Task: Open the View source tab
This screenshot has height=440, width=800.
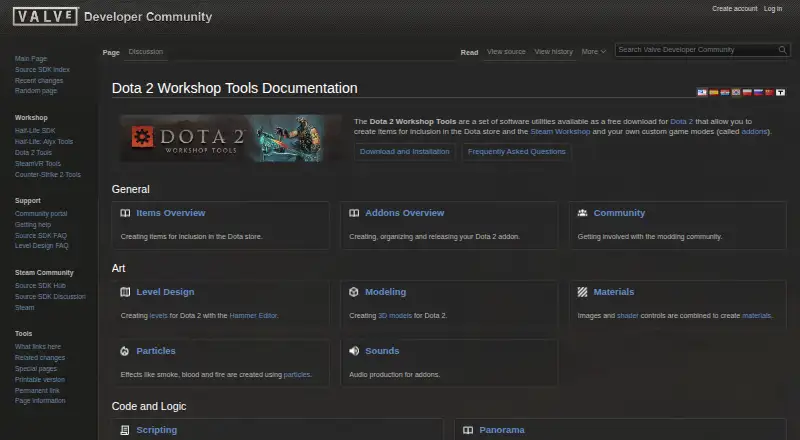Action: 506,52
